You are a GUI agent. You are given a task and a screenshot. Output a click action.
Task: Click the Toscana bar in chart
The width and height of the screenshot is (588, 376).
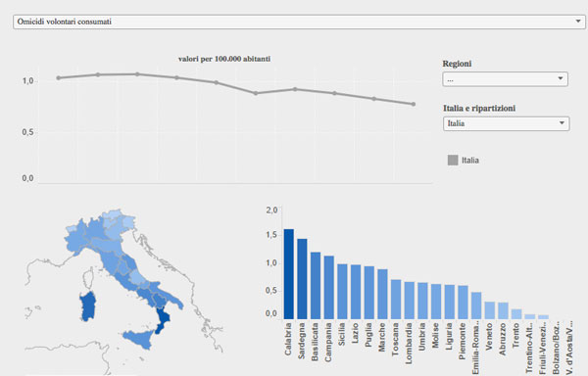point(396,300)
